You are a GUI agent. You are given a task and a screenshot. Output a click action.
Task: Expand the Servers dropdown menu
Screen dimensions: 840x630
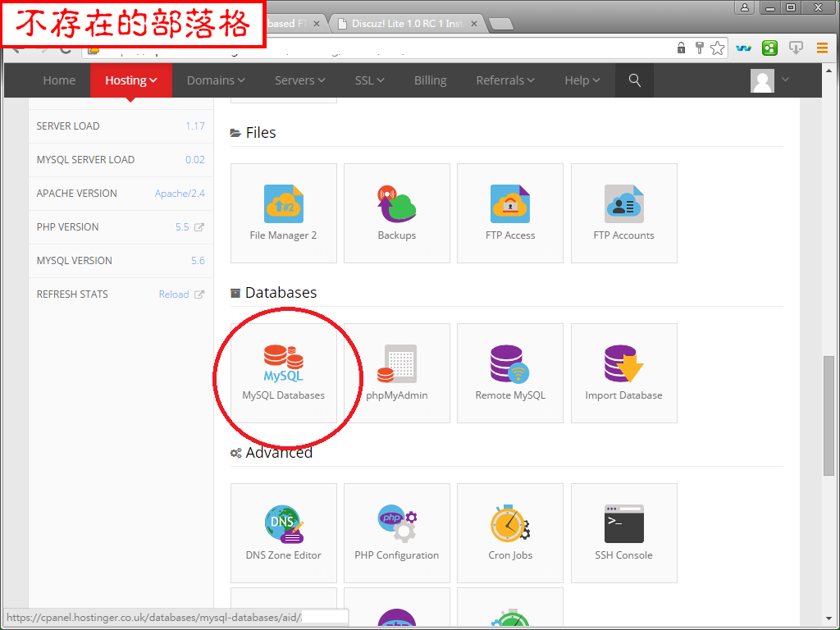(300, 80)
